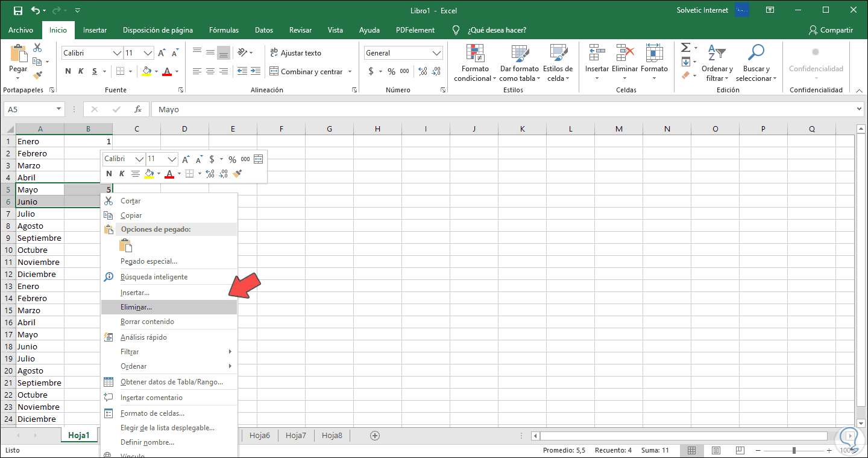Click the yellow fill color bucket in ribbon

click(x=146, y=71)
